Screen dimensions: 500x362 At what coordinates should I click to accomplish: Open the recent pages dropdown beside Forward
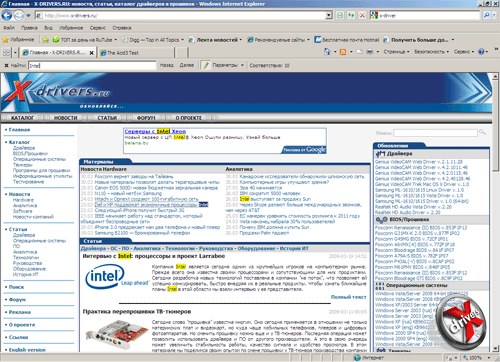(29, 15)
